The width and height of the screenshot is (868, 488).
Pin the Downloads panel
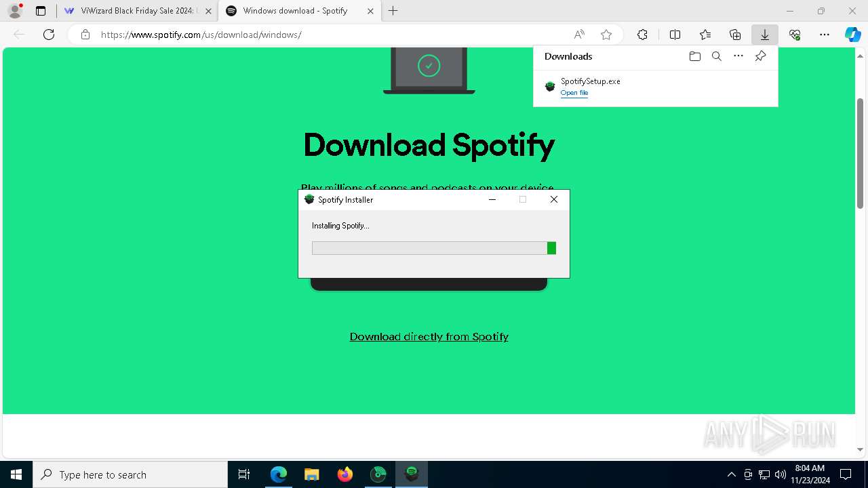click(760, 56)
